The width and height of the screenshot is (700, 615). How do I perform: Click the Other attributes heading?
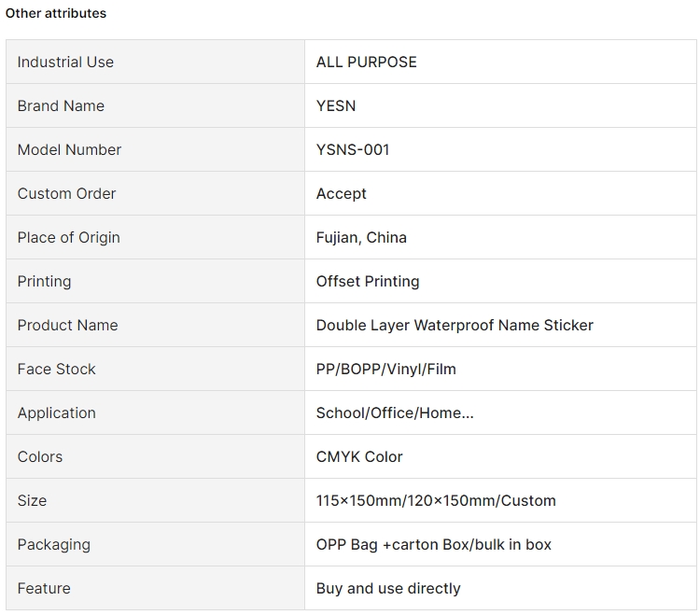tap(56, 13)
